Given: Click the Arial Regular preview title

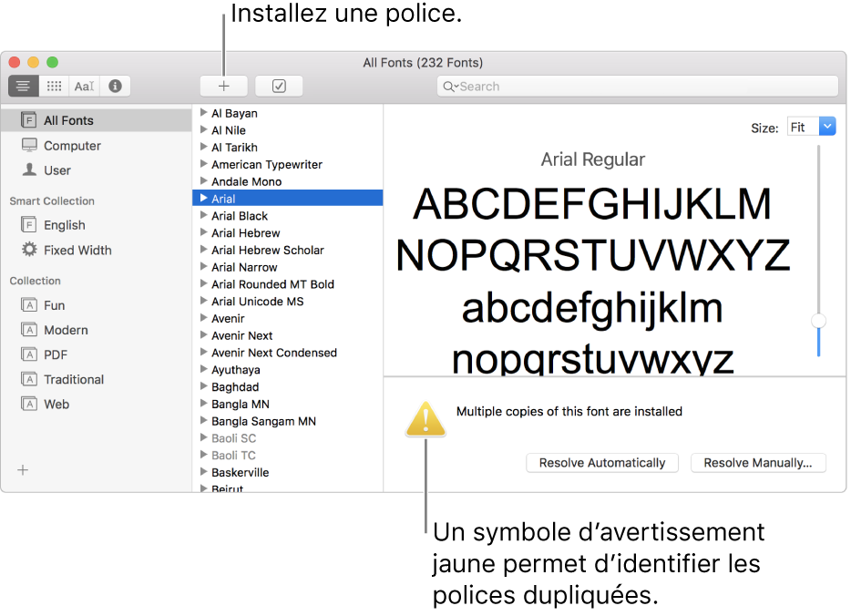Looking at the screenshot, I should pos(592,159).
